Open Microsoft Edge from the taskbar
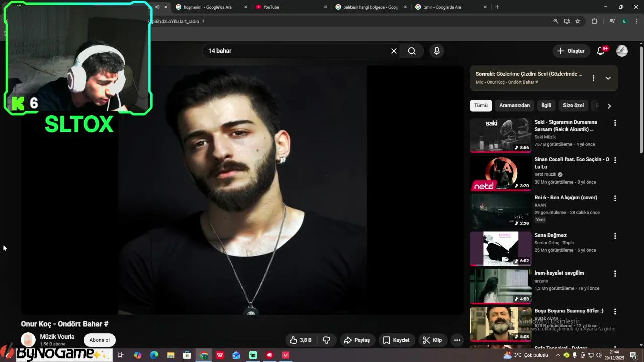The image size is (644, 362). (154, 355)
